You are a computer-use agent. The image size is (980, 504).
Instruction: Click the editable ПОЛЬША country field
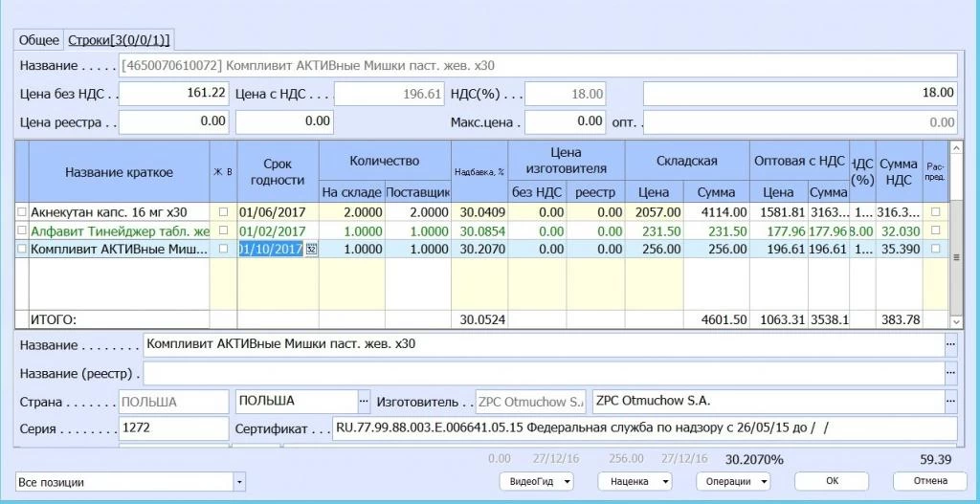[297, 402]
